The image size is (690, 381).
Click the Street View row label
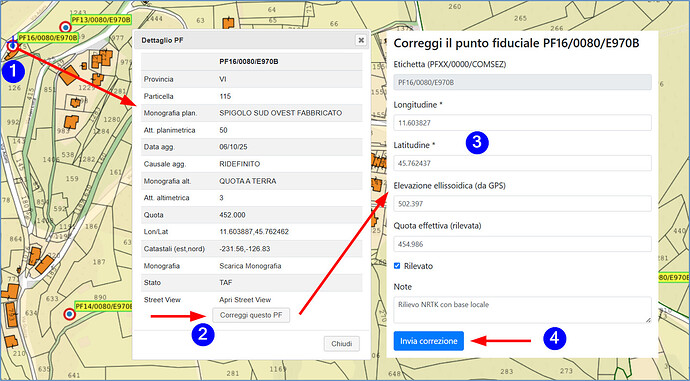coord(162,300)
